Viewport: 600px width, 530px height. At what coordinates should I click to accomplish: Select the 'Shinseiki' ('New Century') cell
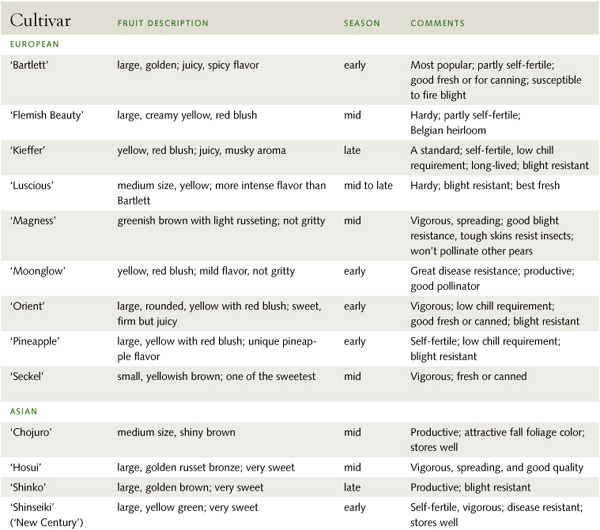pos(46,515)
